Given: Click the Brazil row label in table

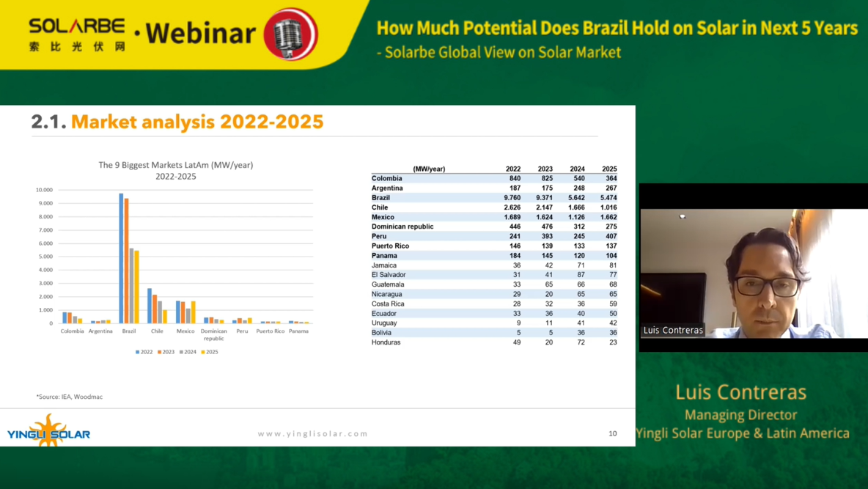Looking at the screenshot, I should 381,198.
